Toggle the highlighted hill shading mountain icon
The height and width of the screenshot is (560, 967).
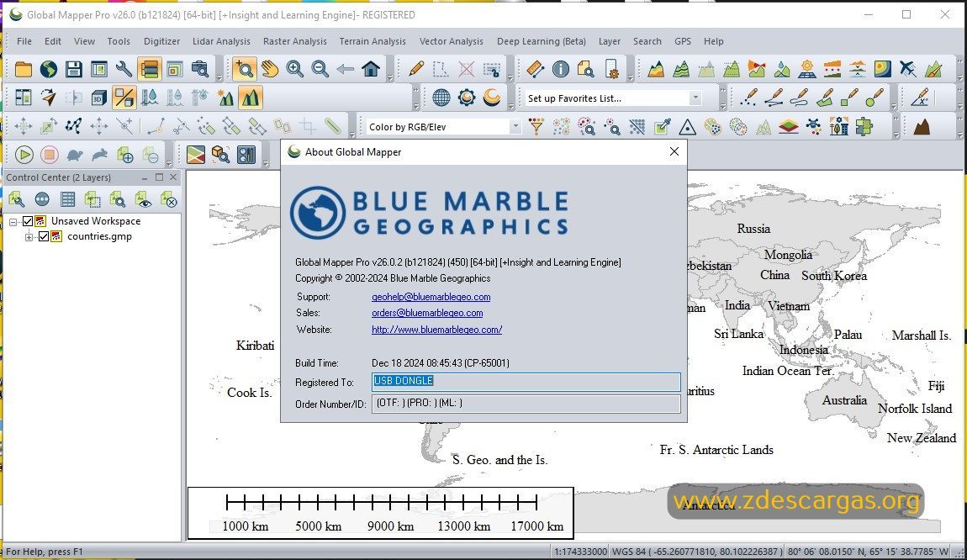(x=251, y=98)
